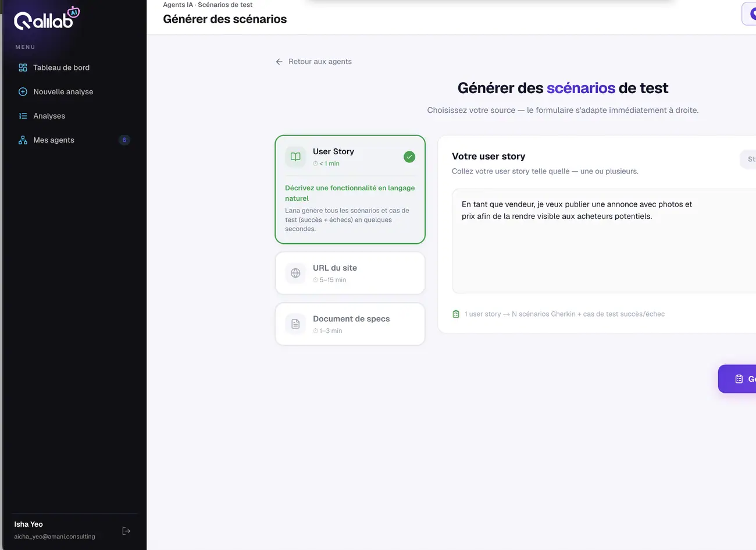Click the Mes agents count badge

point(124,140)
